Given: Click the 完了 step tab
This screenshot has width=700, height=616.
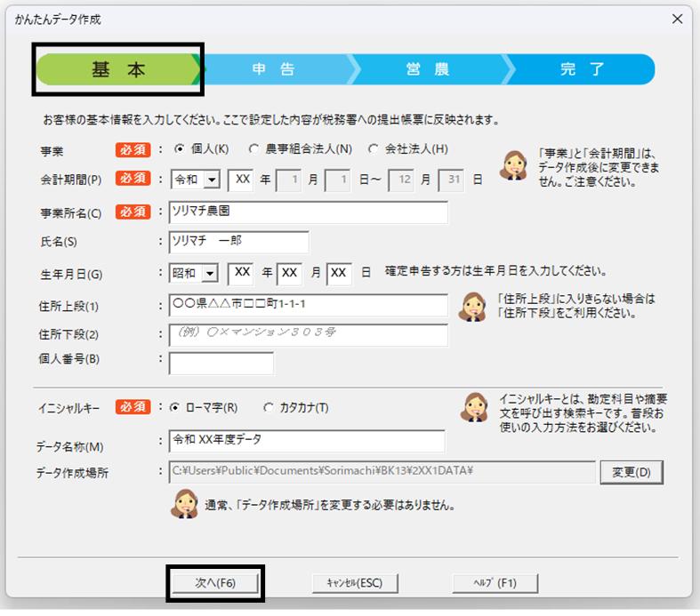Looking at the screenshot, I should [582, 69].
